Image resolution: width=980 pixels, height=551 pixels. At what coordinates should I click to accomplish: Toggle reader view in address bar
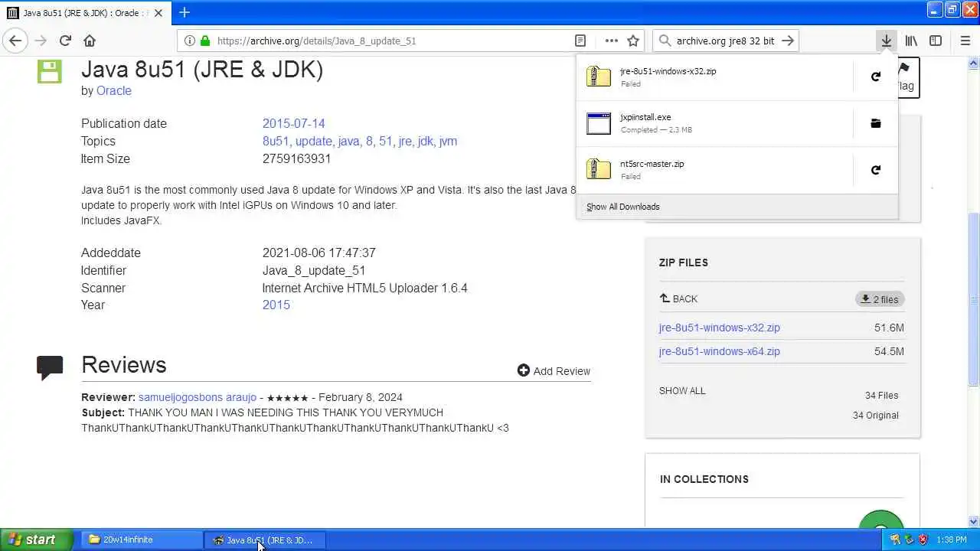pyautogui.click(x=580, y=41)
